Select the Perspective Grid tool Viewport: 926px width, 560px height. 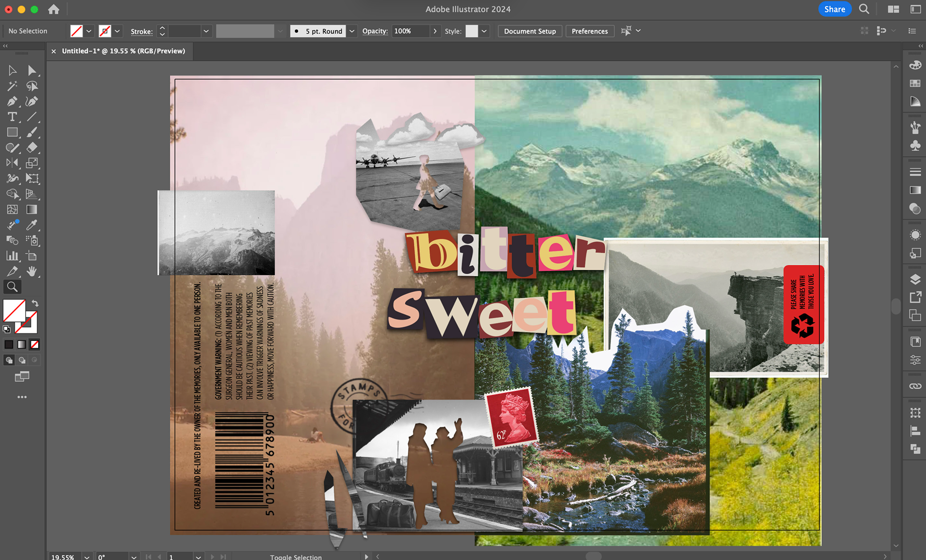32,194
